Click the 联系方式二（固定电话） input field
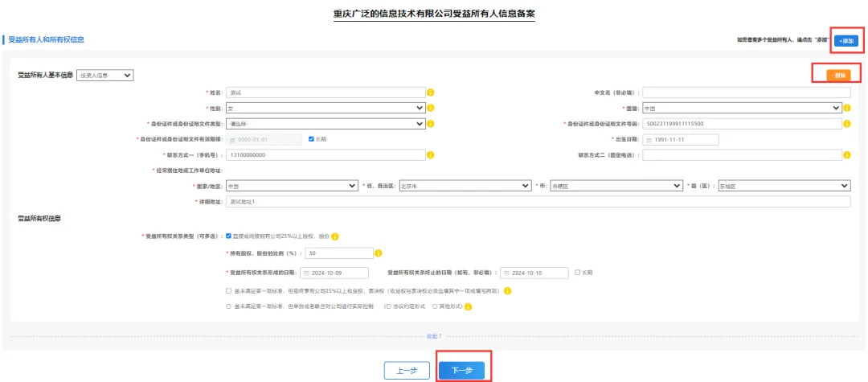This screenshot has height=382, width=868. click(x=742, y=155)
